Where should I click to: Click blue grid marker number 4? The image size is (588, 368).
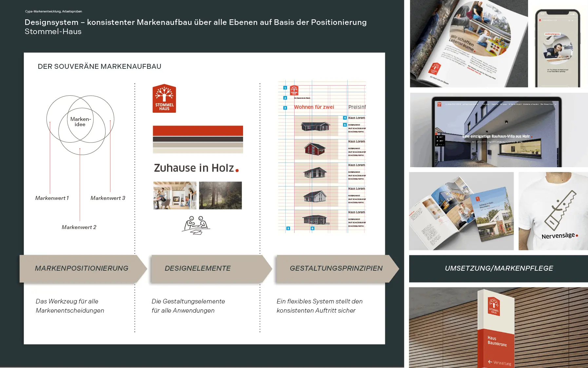[x=345, y=118]
